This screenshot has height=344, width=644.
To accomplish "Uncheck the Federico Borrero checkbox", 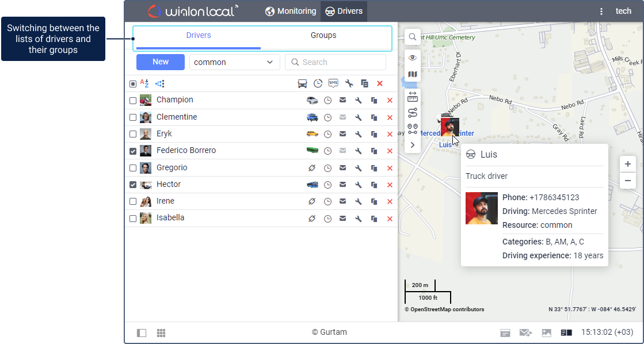I will pyautogui.click(x=133, y=151).
